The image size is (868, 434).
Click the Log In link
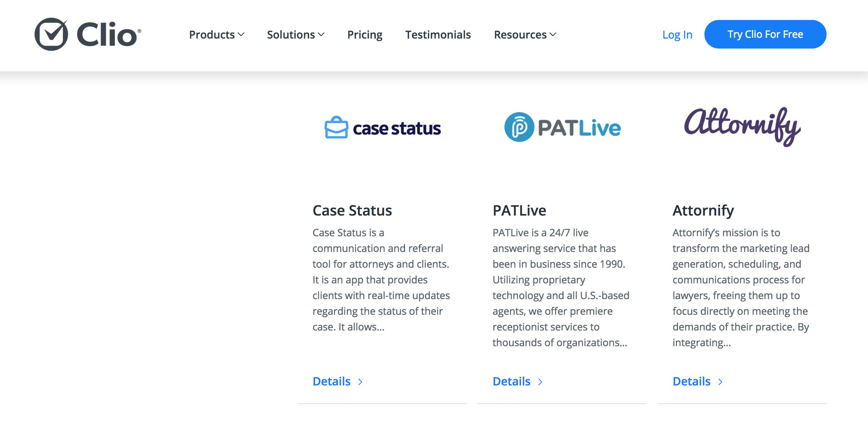[677, 35]
